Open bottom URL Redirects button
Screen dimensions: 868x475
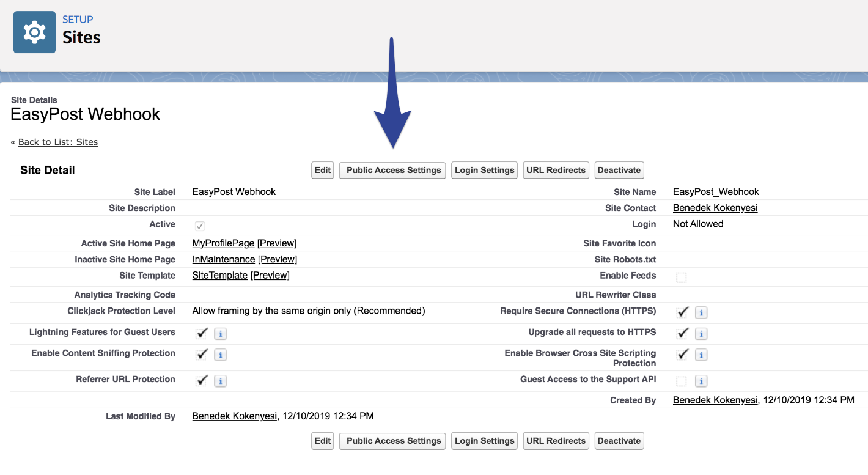(x=556, y=441)
